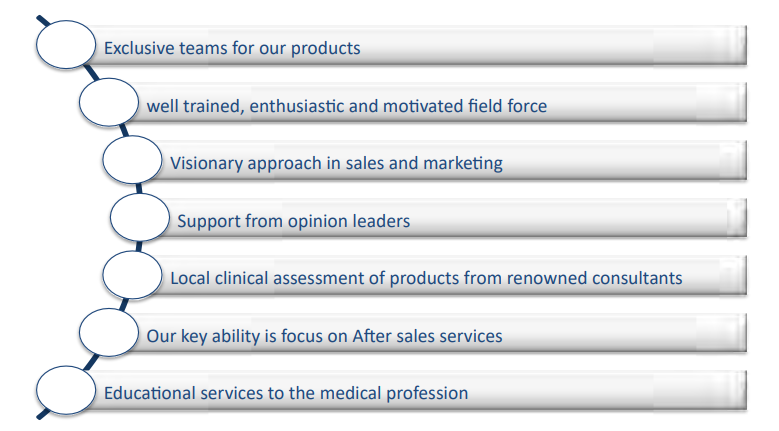This screenshot has height=431, width=779.
Task: Select "well trained, enthusiastic and motivated field force"
Action: [346, 105]
